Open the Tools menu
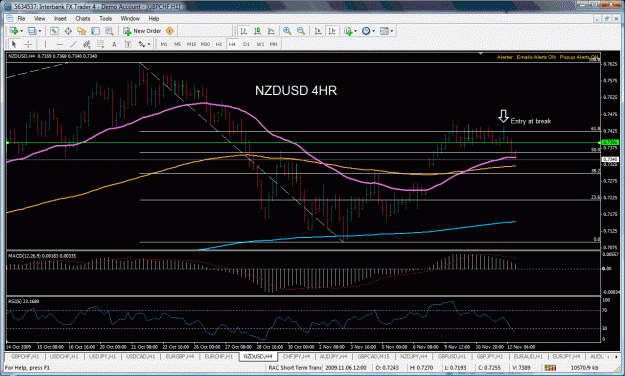The height and width of the screenshot is (376, 625). 106,19
